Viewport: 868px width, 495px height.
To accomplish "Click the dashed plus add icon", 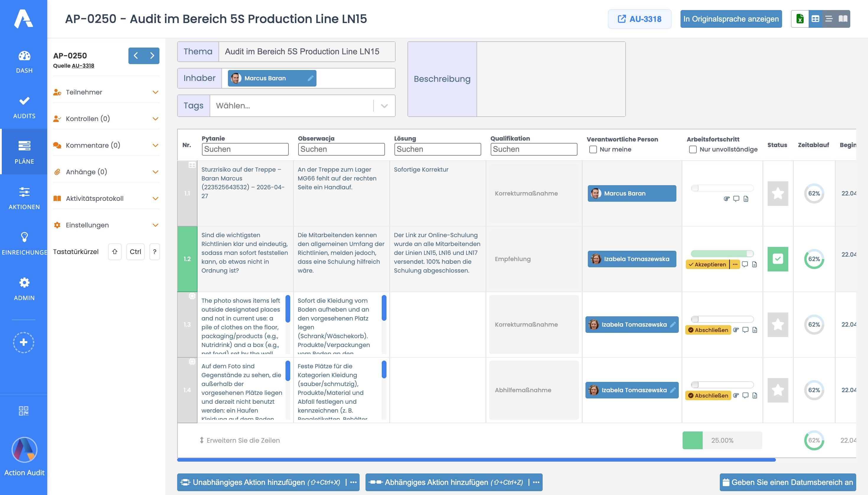I will [23, 342].
